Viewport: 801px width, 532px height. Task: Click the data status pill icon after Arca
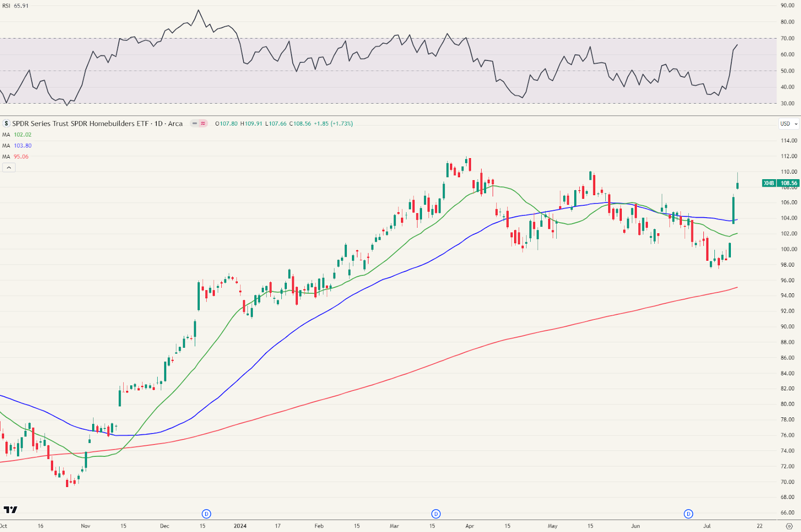click(199, 124)
